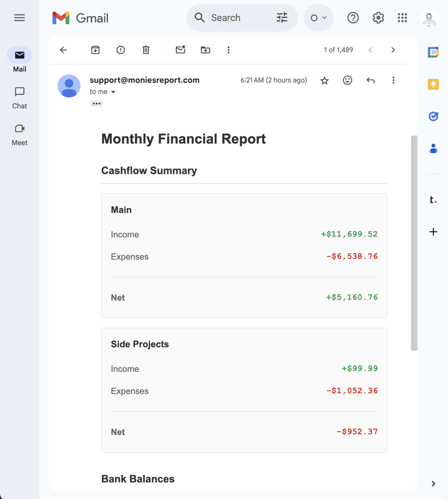The width and height of the screenshot is (448, 499).
Task: Switch to Chat in sidebar
Action: (19, 98)
